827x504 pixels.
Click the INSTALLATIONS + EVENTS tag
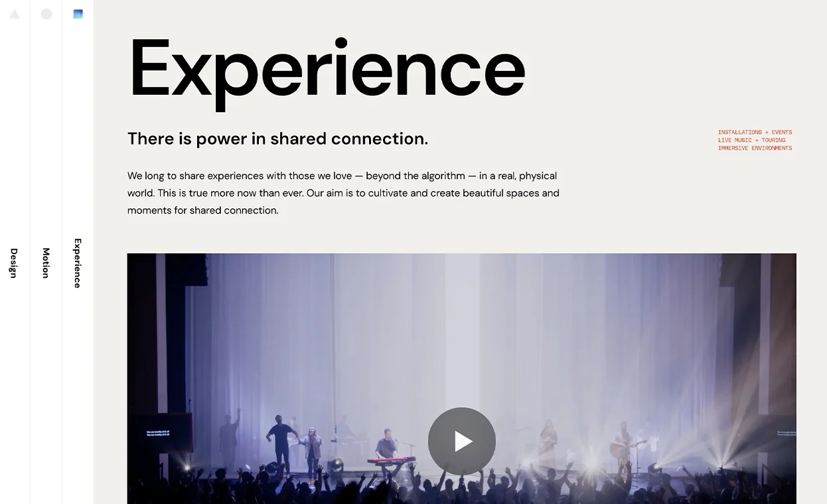coord(755,132)
